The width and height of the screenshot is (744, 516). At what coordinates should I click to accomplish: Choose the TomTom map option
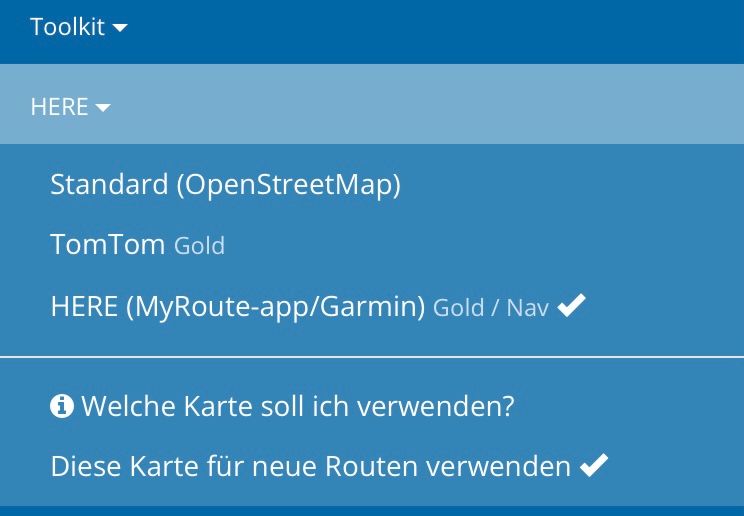click(x=138, y=244)
